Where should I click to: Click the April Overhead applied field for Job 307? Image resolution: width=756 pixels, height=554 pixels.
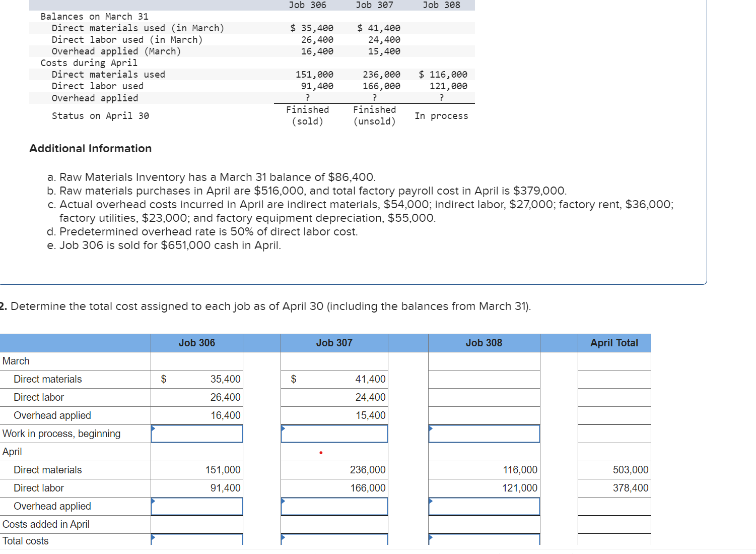pyautogui.click(x=334, y=506)
